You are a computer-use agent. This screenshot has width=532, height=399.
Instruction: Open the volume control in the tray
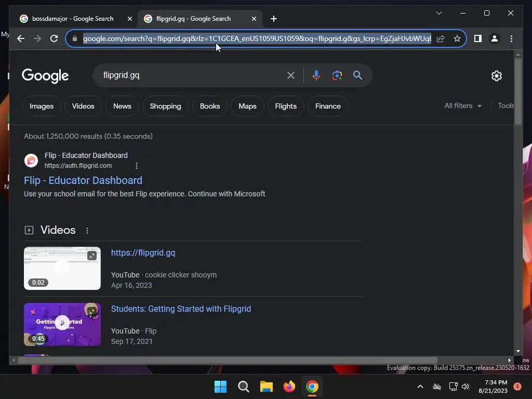(465, 387)
